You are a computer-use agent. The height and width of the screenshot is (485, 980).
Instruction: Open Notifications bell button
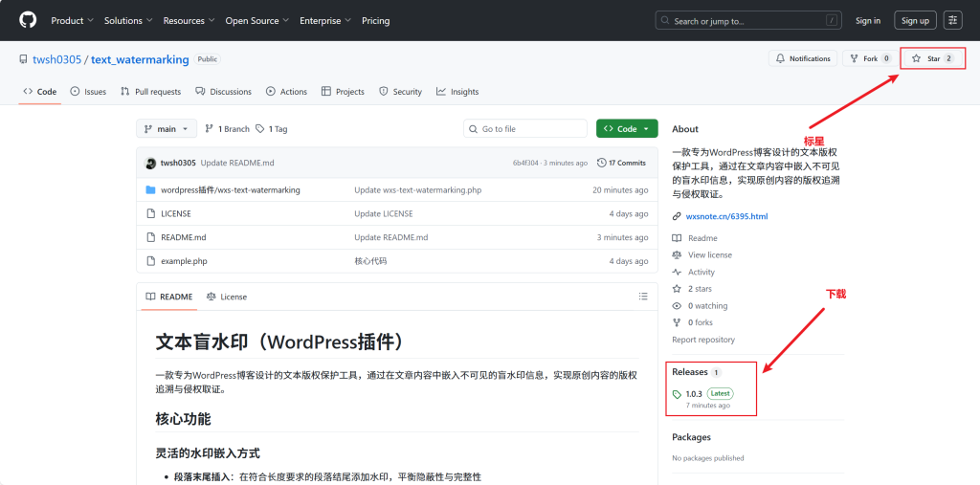pyautogui.click(x=802, y=58)
